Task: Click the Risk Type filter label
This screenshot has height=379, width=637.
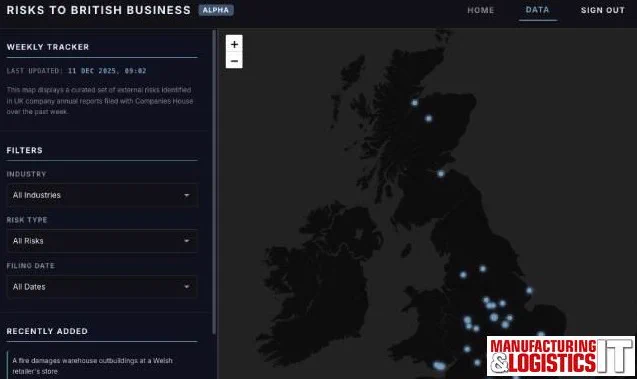Action: 27,220
